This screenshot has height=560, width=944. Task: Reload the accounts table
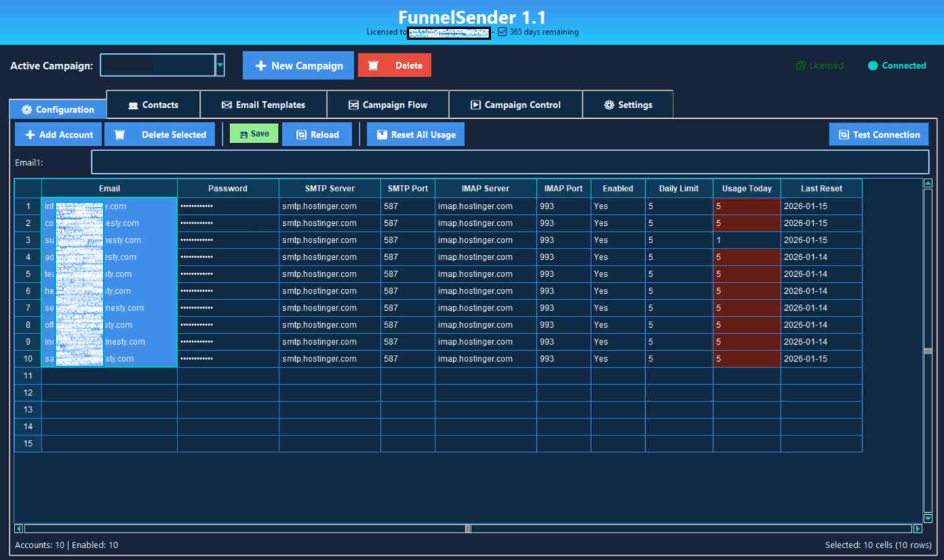coord(317,135)
